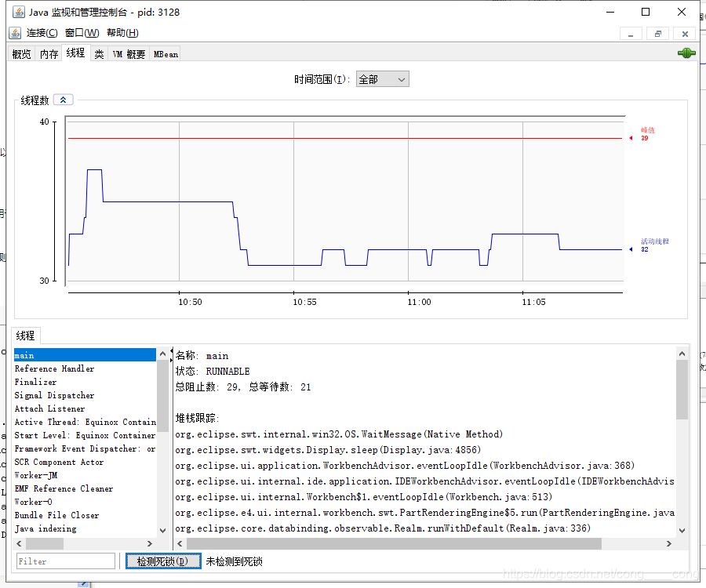Open the 类 tab
The height and width of the screenshot is (588, 706).
[x=99, y=53]
